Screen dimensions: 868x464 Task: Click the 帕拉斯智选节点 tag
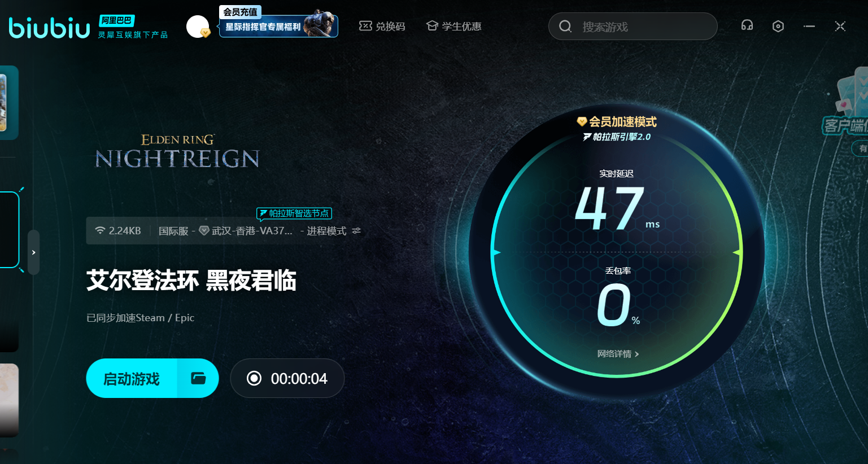[294, 213]
